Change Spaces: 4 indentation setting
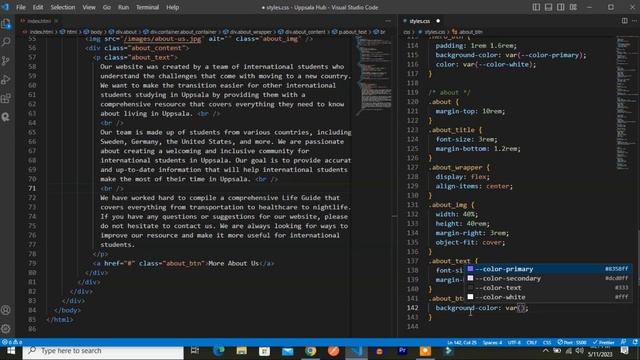 (492, 342)
